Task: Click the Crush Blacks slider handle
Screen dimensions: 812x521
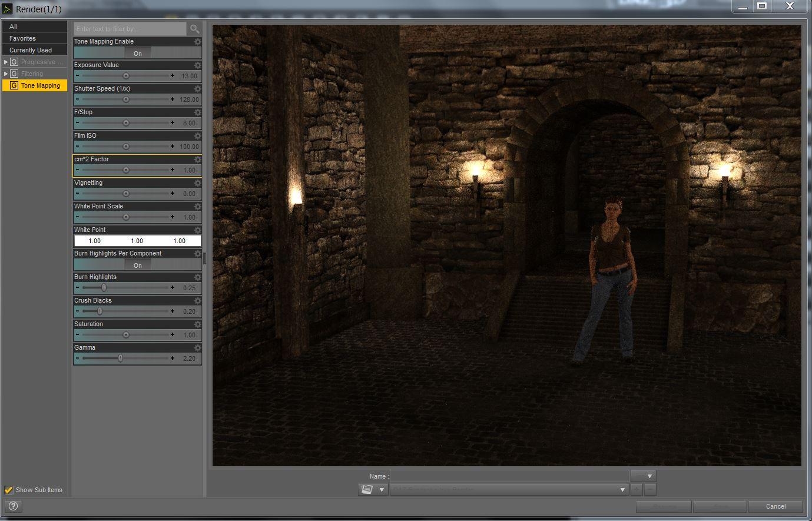Action: click(100, 311)
